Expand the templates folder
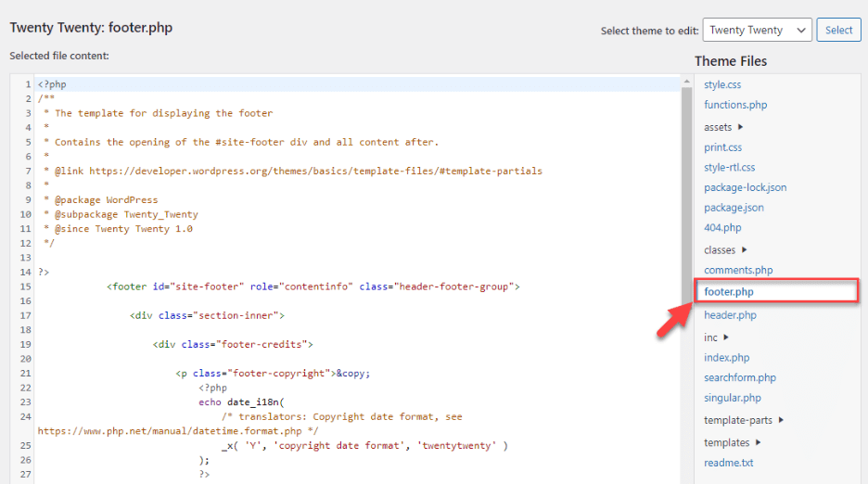 point(732,443)
